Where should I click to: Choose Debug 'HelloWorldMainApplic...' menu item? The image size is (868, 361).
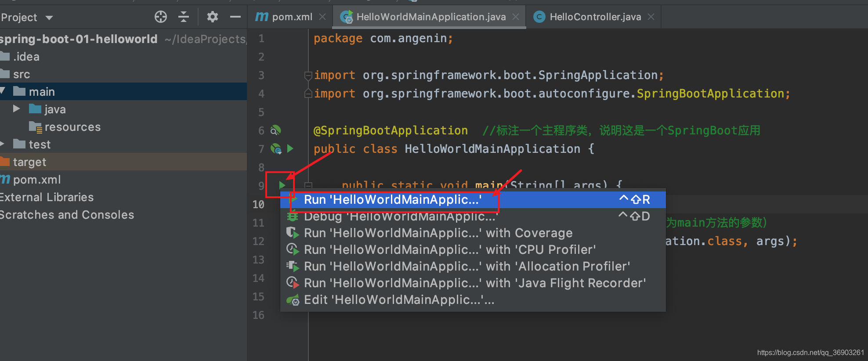click(x=473, y=216)
